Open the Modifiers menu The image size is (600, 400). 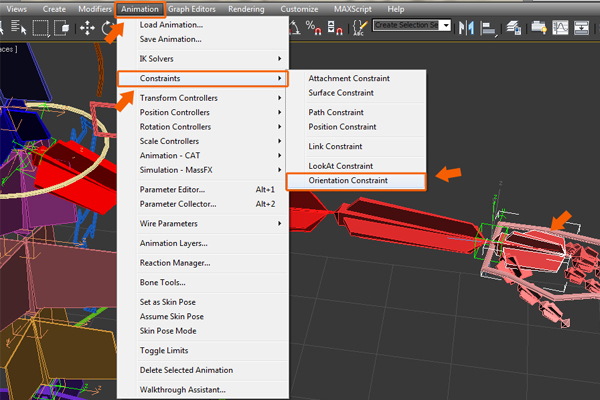pyautogui.click(x=95, y=9)
